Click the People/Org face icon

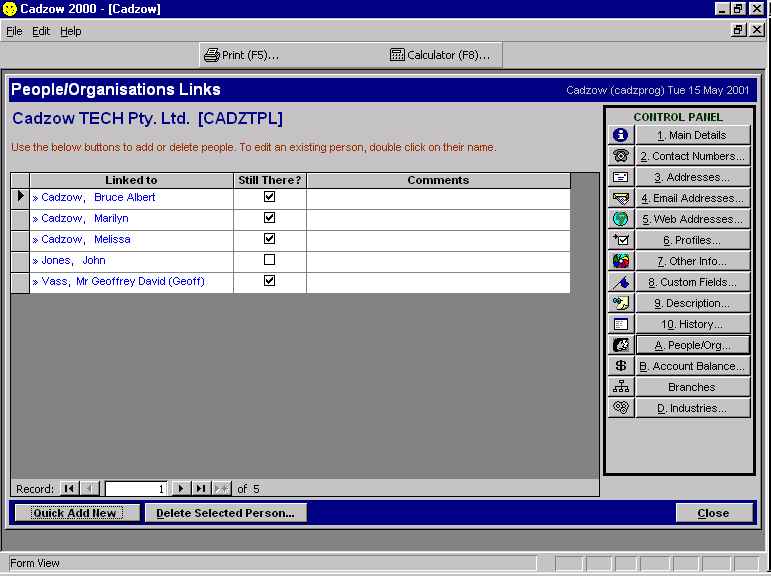point(621,345)
